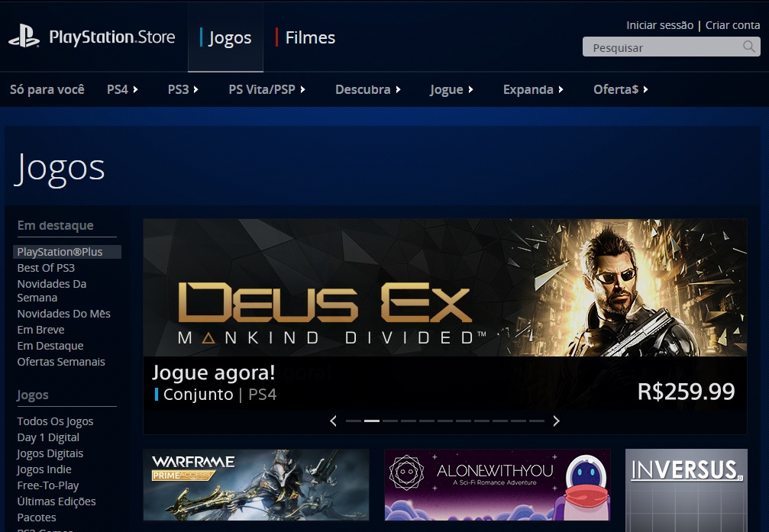
Task: Open Free-To-Play link
Action: click(x=47, y=485)
